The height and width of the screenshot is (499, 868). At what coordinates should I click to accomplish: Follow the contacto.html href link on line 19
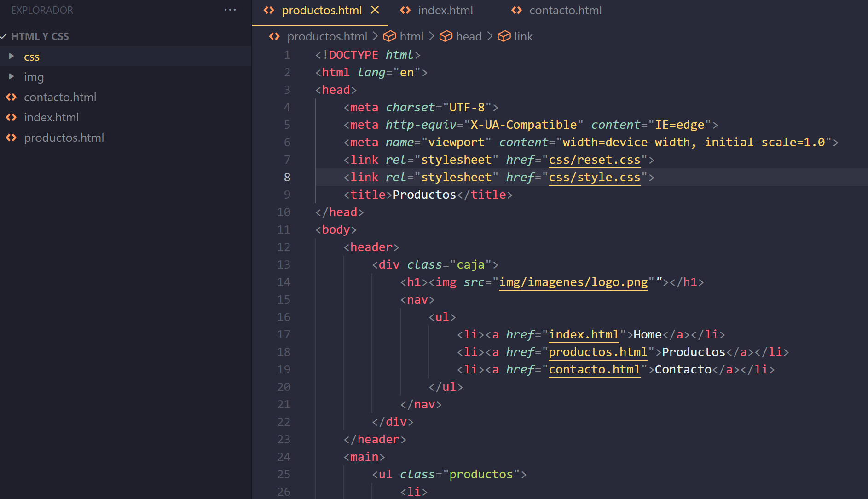[x=595, y=369]
